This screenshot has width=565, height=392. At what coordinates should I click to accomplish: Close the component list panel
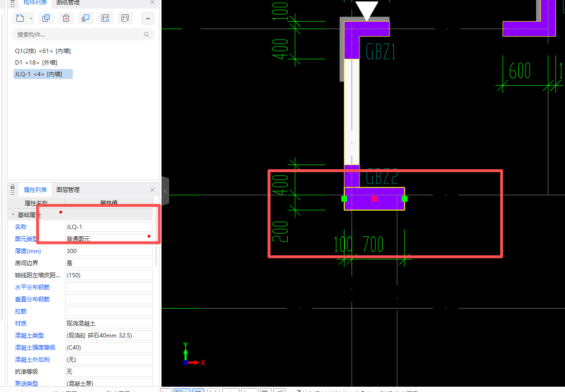click(x=152, y=2)
